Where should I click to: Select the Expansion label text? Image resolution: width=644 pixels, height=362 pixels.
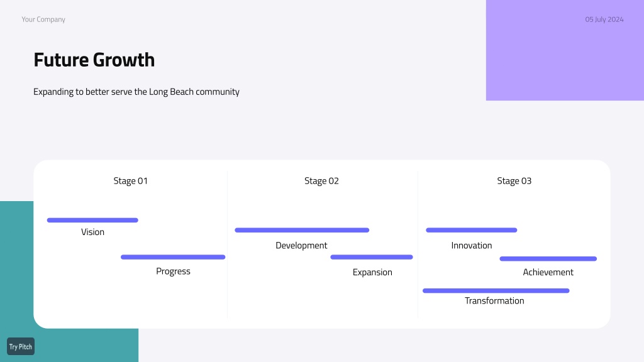[372, 272]
